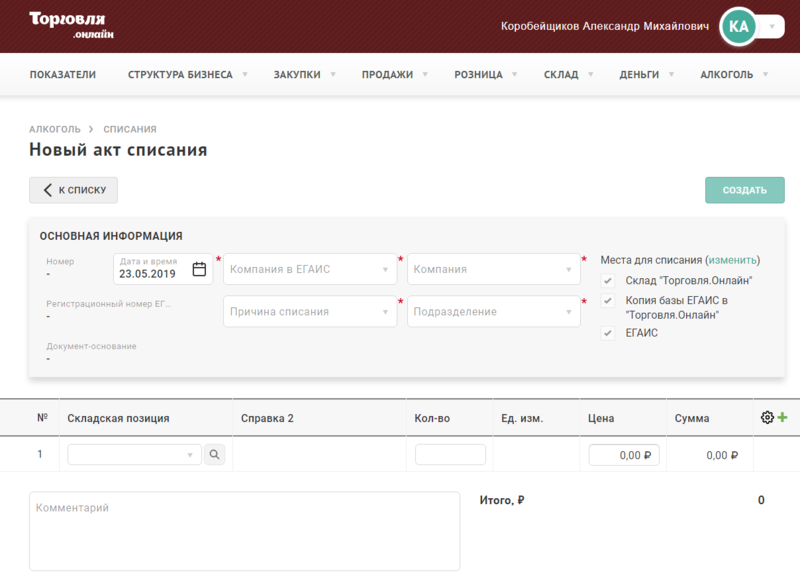Go to the Показатели menu item
This screenshot has width=800, height=585.
point(63,74)
